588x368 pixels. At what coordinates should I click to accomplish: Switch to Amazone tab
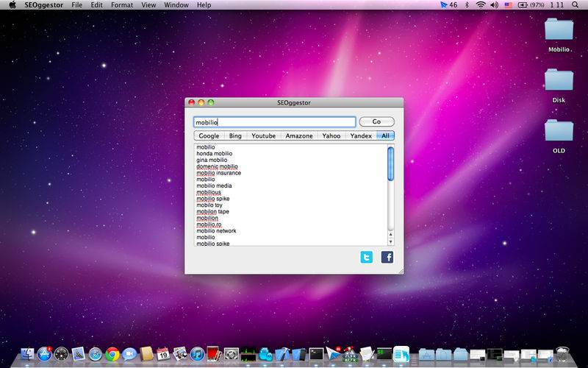299,135
